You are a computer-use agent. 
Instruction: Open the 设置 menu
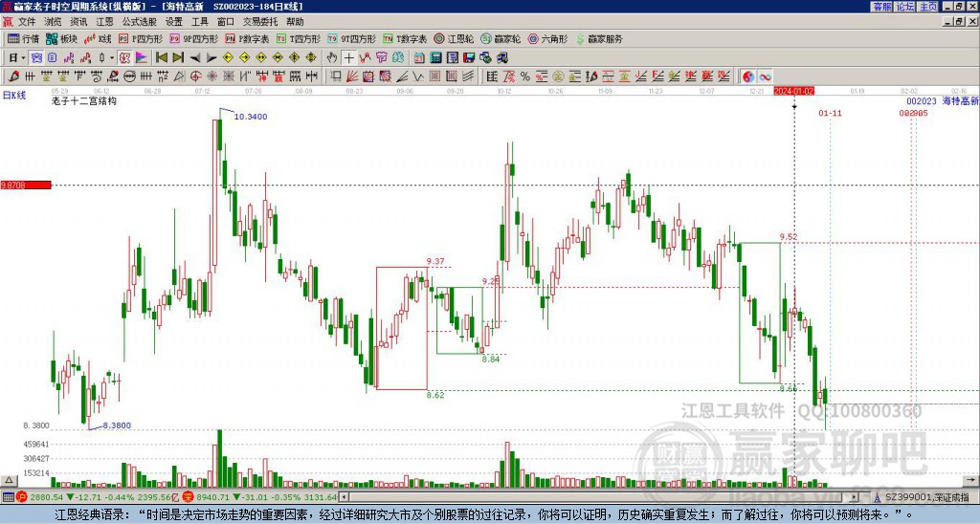[x=174, y=22]
